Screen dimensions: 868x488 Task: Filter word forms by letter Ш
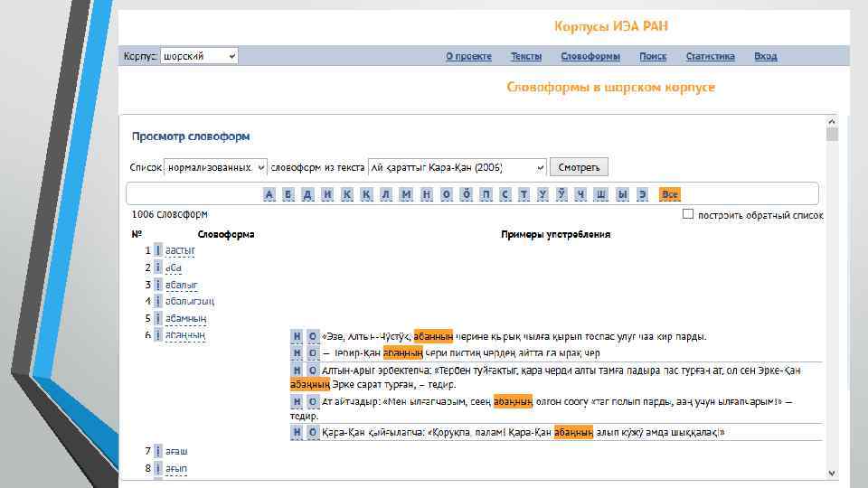click(600, 194)
